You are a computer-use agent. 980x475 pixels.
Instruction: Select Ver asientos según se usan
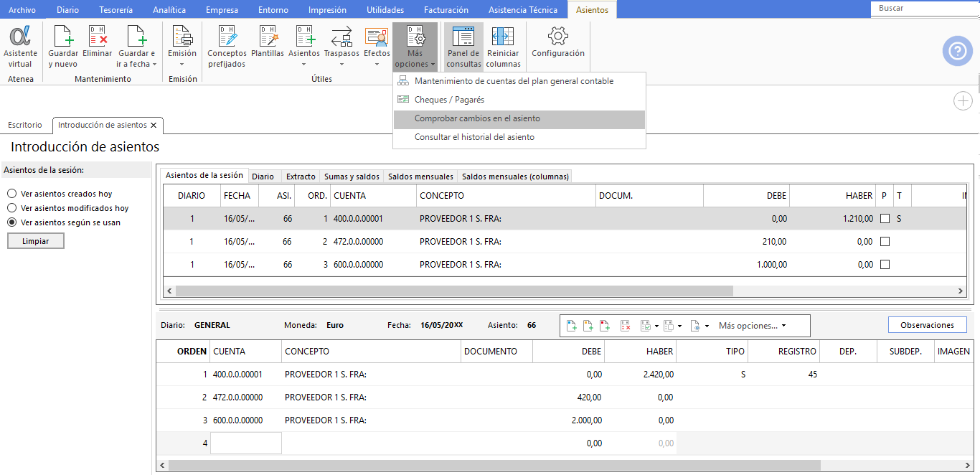[11, 222]
